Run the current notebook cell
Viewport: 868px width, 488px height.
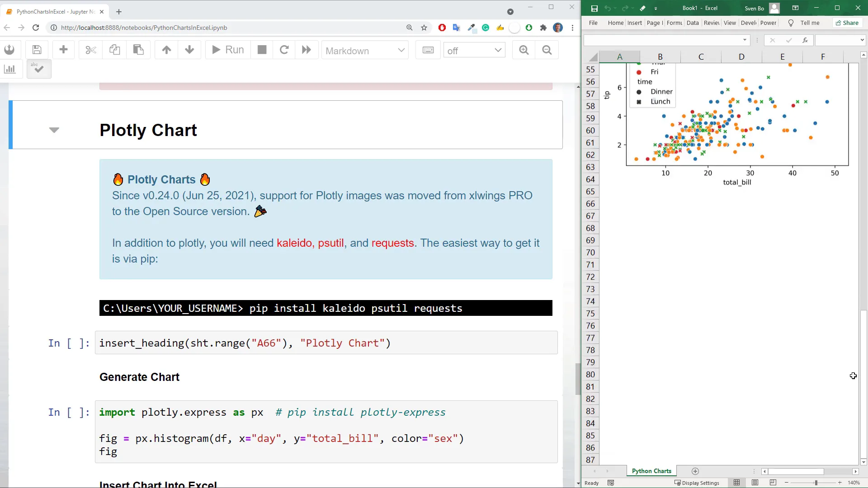pyautogui.click(x=227, y=50)
